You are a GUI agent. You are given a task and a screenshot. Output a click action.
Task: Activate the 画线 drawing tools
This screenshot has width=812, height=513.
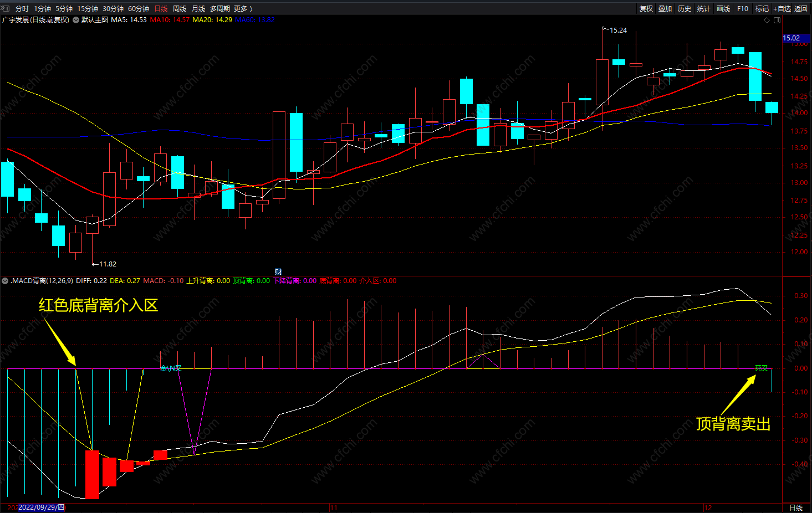pyautogui.click(x=723, y=8)
